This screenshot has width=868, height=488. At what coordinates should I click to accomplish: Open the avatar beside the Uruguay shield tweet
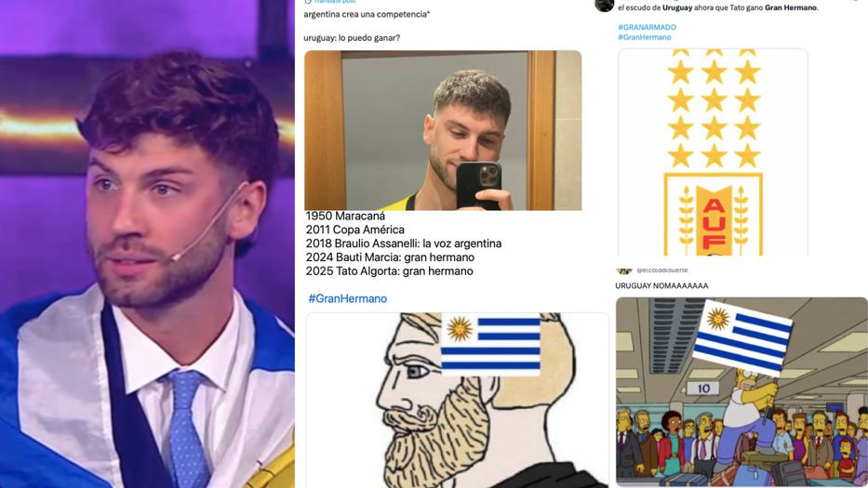tap(604, 5)
